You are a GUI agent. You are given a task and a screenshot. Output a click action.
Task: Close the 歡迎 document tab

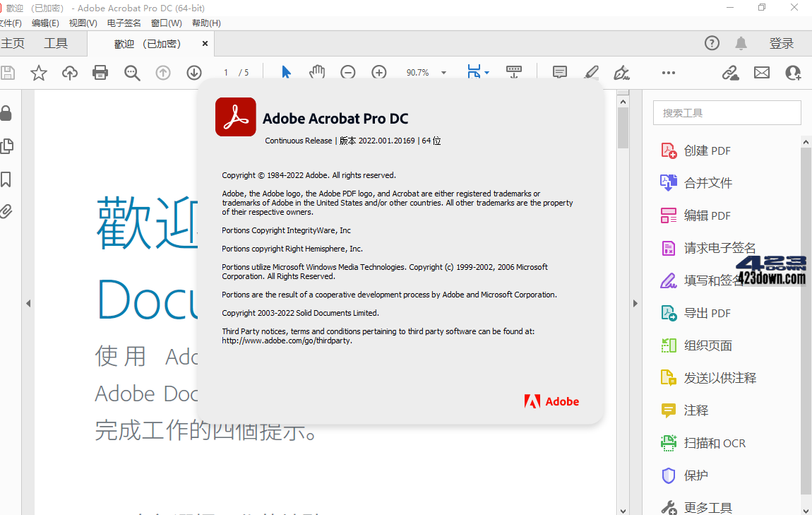pos(205,44)
